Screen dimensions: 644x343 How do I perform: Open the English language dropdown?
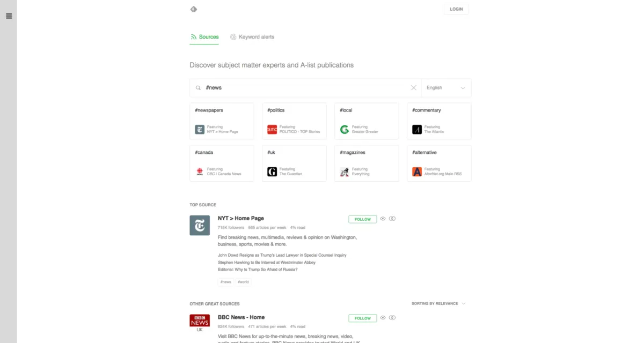click(446, 88)
